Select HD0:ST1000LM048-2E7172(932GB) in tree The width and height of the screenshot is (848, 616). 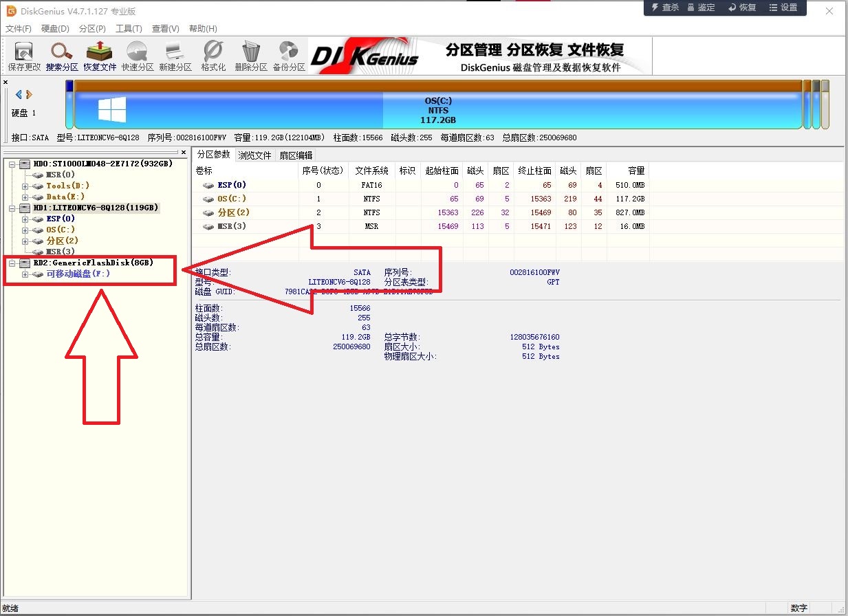coord(103,164)
